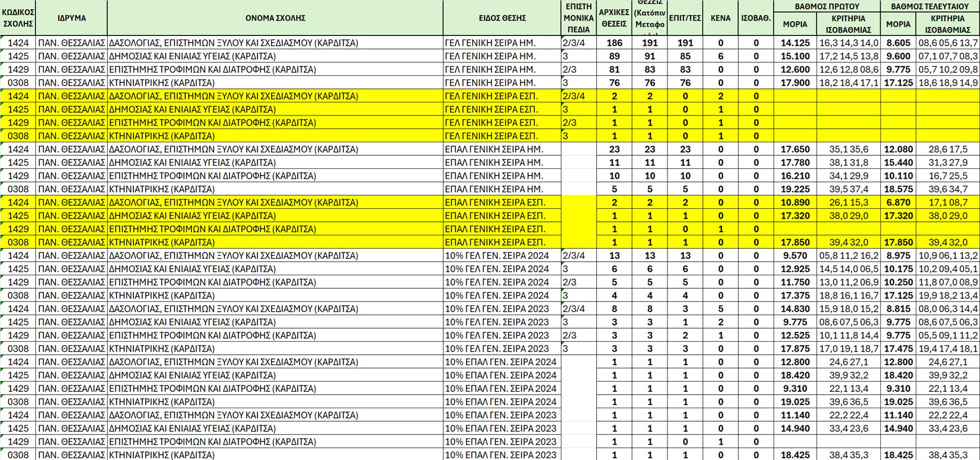Select the cell with value 12.600

click(x=795, y=69)
